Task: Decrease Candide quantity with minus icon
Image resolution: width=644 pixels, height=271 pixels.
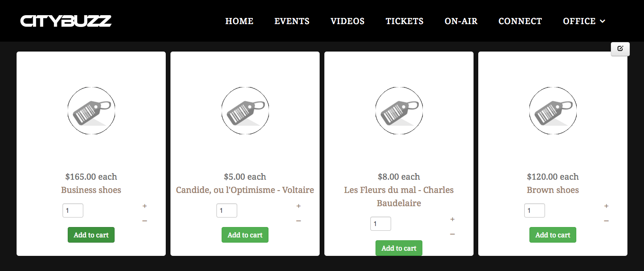Action: (298, 221)
